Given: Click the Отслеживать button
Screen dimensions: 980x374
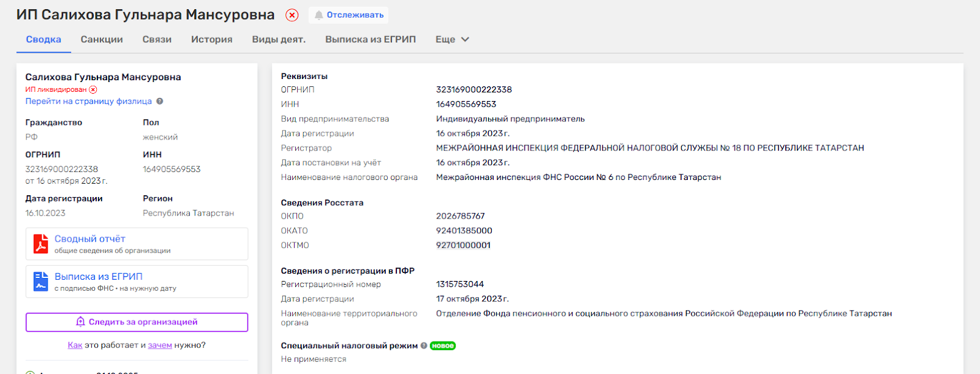Looking at the screenshot, I should point(349,15).
